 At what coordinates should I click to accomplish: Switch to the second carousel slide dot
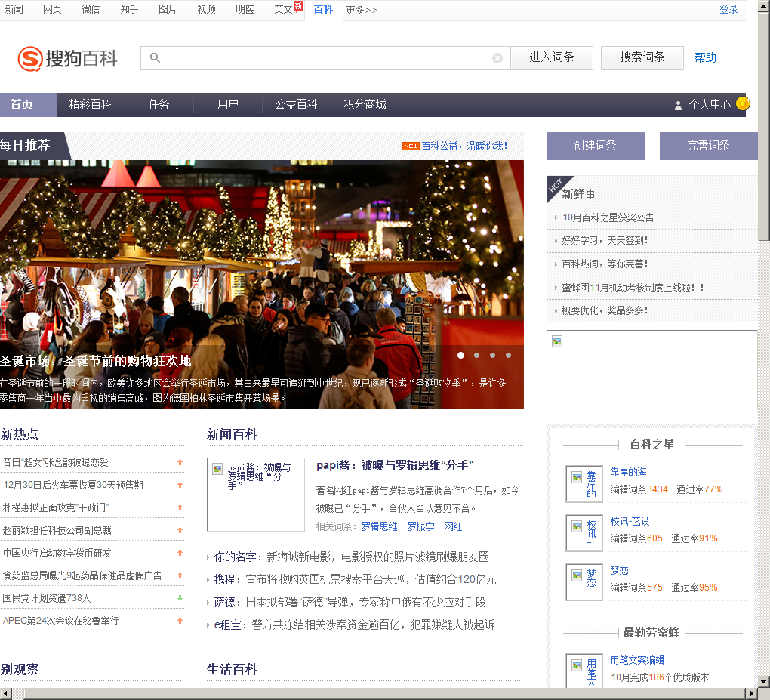coord(476,355)
